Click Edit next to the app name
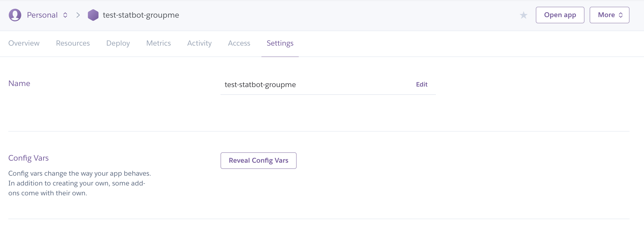644x229 pixels. 422,84
